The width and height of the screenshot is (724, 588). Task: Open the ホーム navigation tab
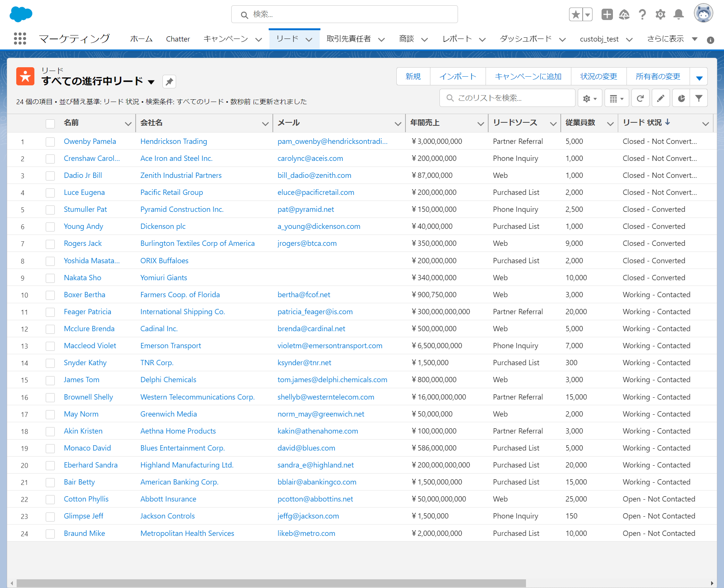141,39
